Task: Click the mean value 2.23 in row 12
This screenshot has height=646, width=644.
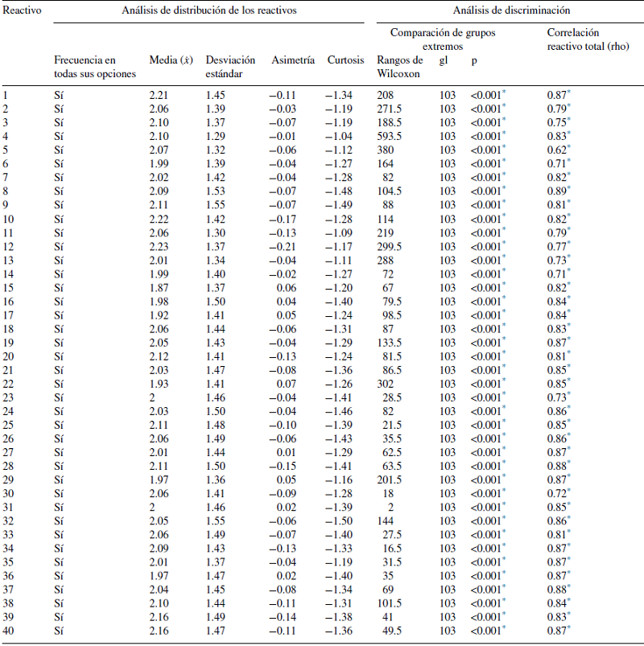Action: [160, 246]
